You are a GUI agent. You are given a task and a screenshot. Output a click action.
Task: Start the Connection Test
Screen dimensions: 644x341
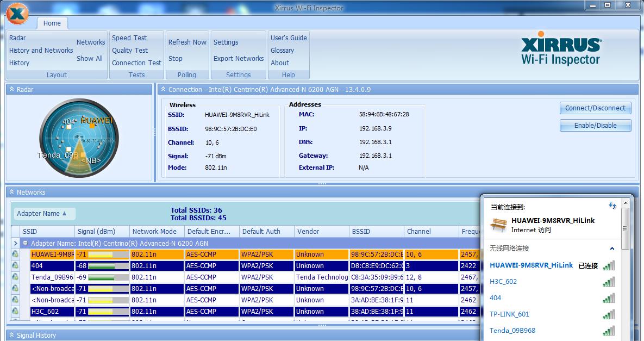[x=137, y=63]
